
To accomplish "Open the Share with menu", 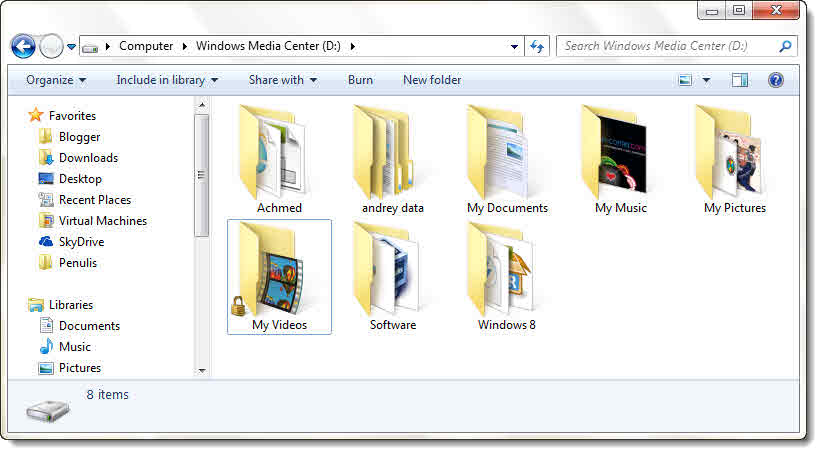I will tap(283, 80).
